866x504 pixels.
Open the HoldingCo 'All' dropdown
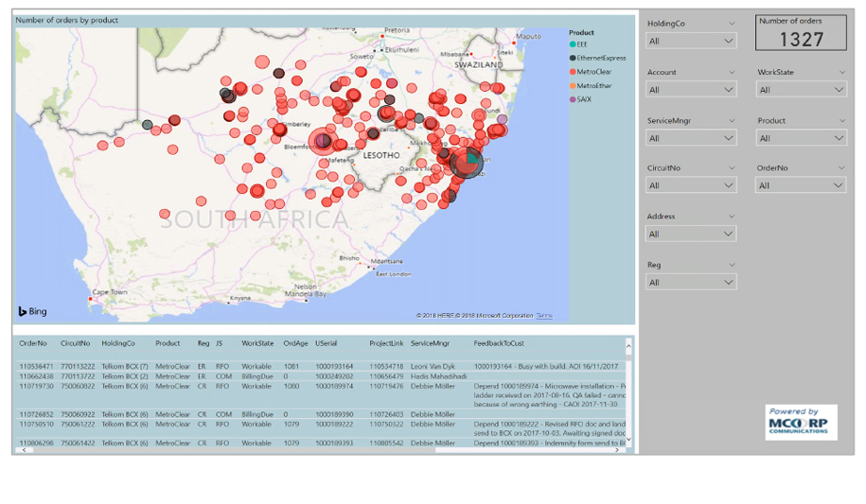(x=691, y=42)
